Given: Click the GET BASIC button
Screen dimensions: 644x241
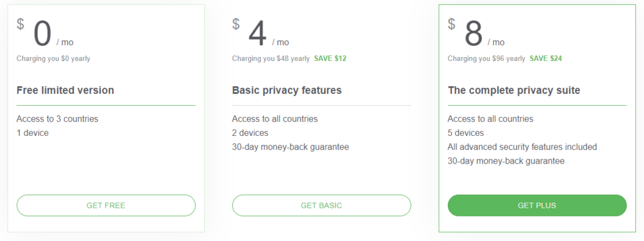Looking at the screenshot, I should (321, 205).
